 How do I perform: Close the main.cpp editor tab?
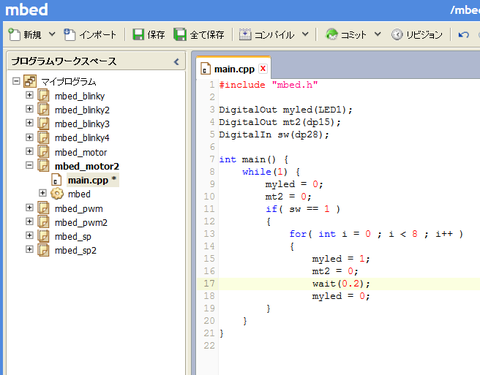263,68
